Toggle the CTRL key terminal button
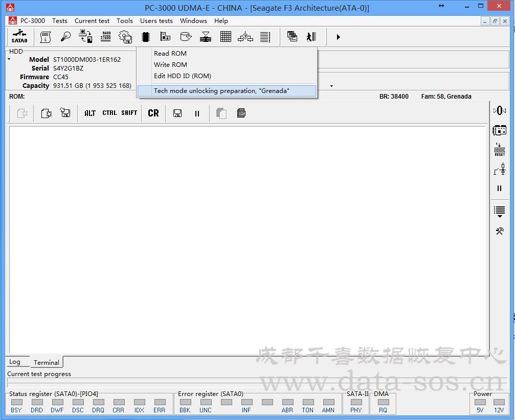Screen dimensions: 515x420 (x=109, y=113)
